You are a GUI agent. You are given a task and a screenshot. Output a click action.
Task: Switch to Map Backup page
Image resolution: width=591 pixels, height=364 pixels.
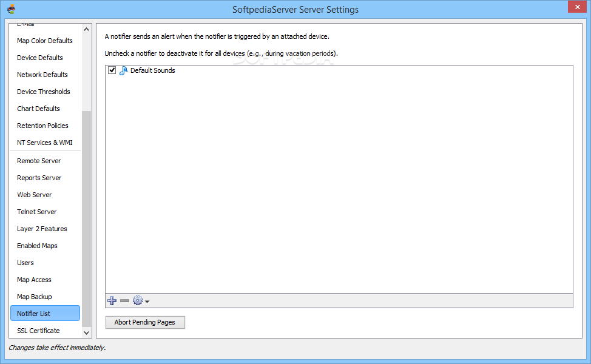(35, 297)
